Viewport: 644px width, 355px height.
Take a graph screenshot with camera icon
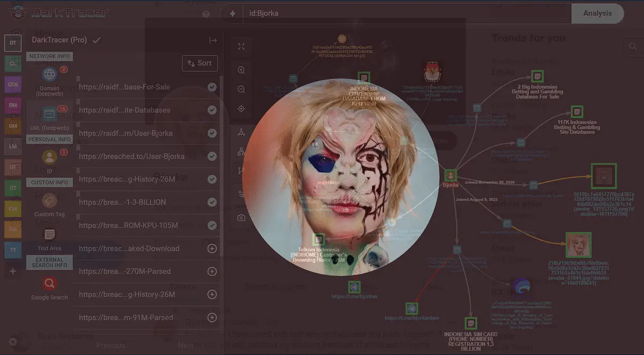pos(241,218)
